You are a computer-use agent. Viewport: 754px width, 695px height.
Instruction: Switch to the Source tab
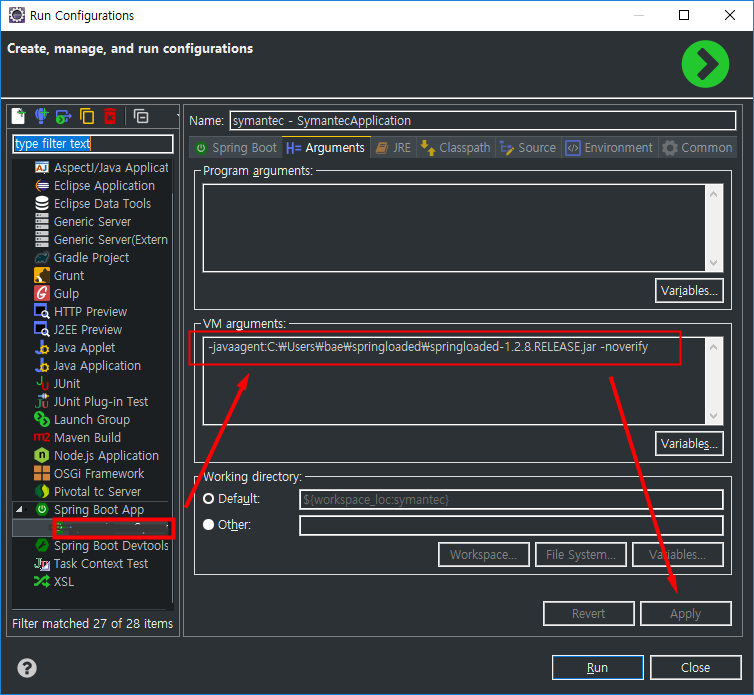tap(528, 148)
